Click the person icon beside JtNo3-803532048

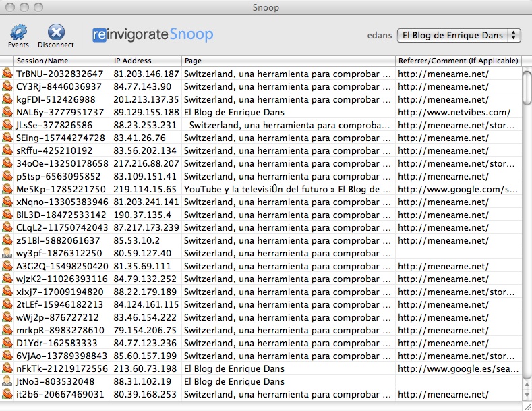(7, 381)
